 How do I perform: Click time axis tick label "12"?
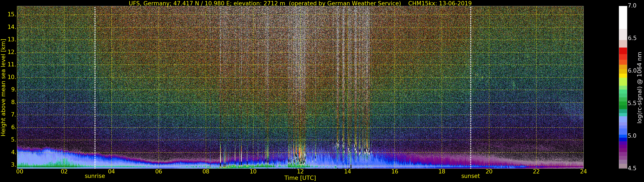(x=300, y=172)
